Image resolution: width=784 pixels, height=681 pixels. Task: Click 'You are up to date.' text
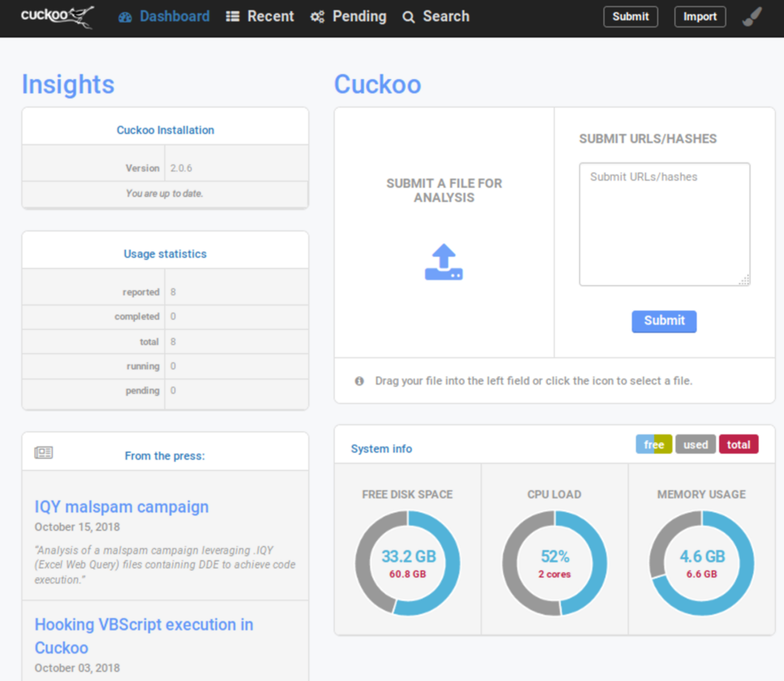coord(164,194)
